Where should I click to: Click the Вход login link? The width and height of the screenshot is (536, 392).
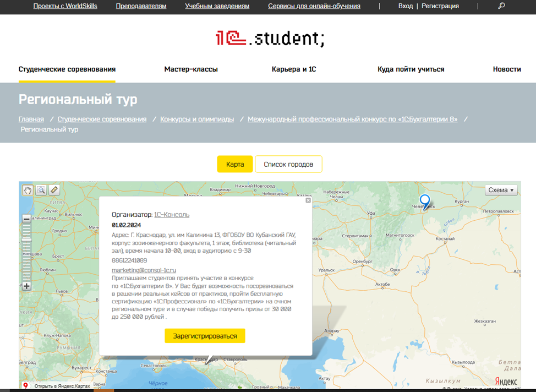pos(406,6)
